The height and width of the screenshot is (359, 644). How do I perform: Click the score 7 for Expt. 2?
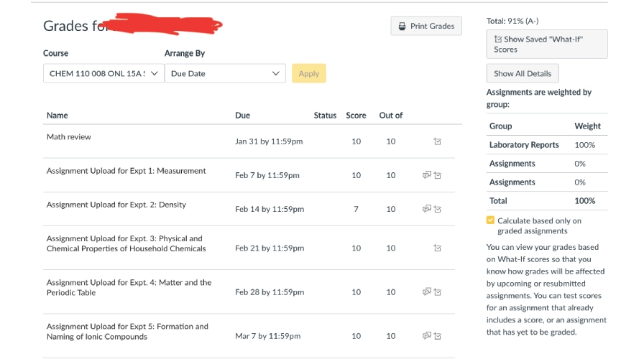356,209
